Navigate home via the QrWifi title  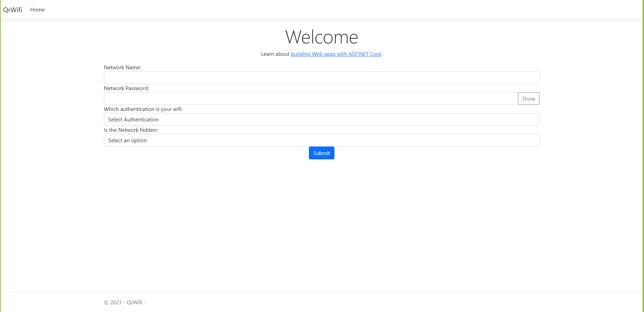pos(12,9)
